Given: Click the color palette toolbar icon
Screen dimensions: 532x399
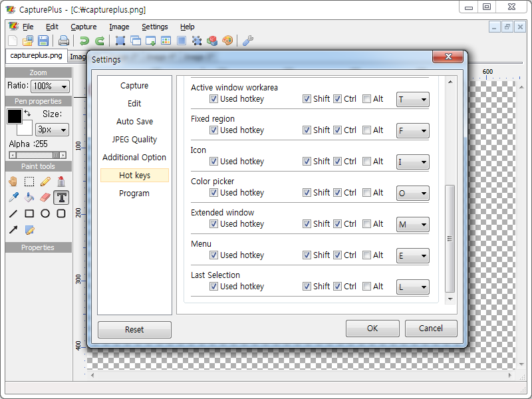Looking at the screenshot, I should [x=227, y=41].
